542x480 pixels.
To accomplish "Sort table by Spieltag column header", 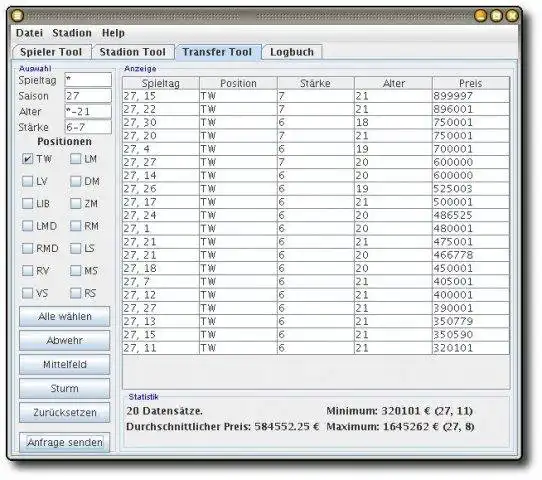I will pos(161,83).
